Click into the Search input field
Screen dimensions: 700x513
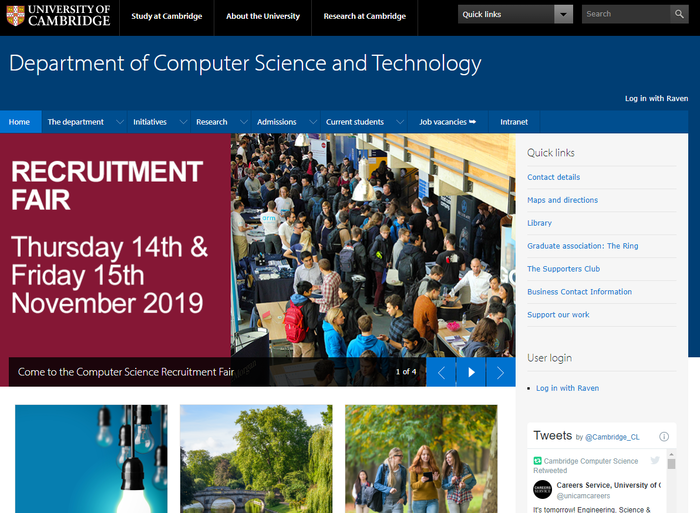626,14
